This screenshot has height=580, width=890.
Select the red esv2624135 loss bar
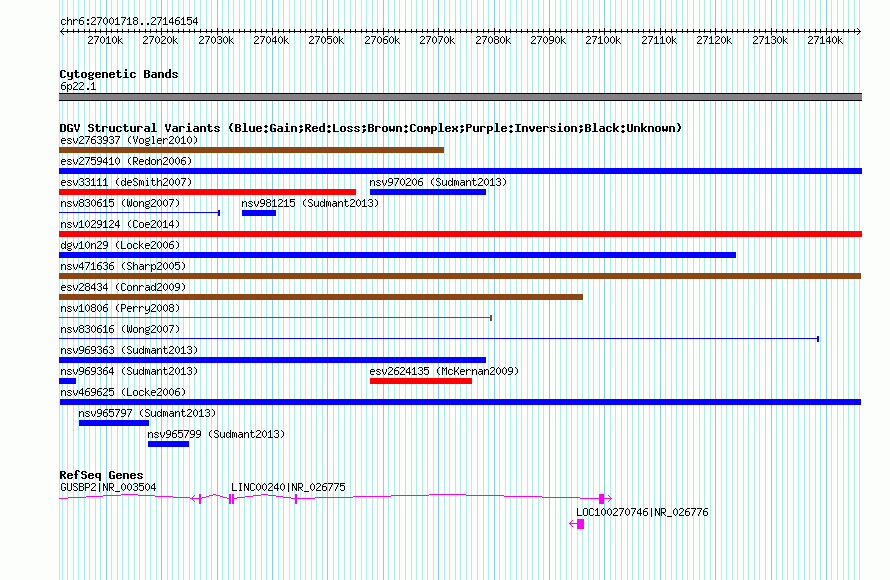pyautogui.click(x=421, y=381)
